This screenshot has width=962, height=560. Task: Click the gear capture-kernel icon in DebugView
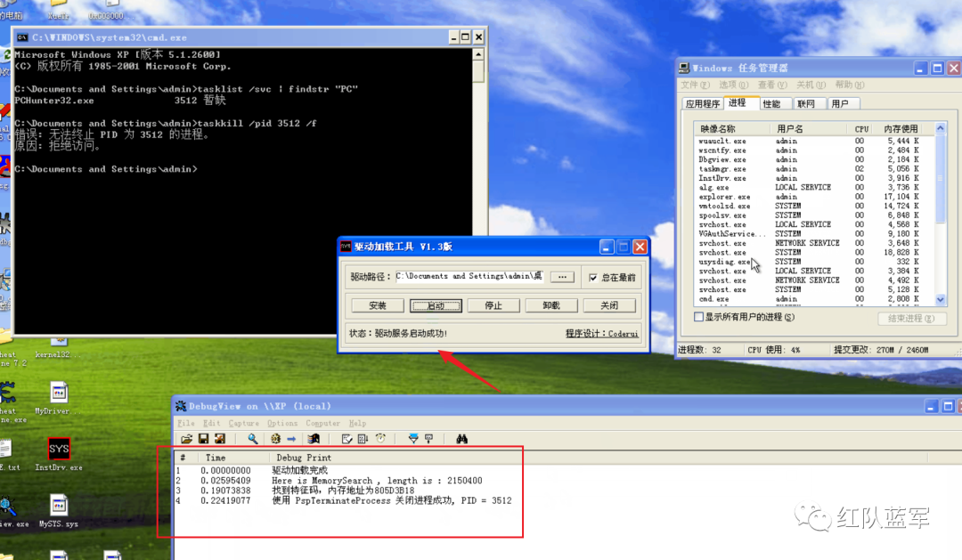pos(275,439)
